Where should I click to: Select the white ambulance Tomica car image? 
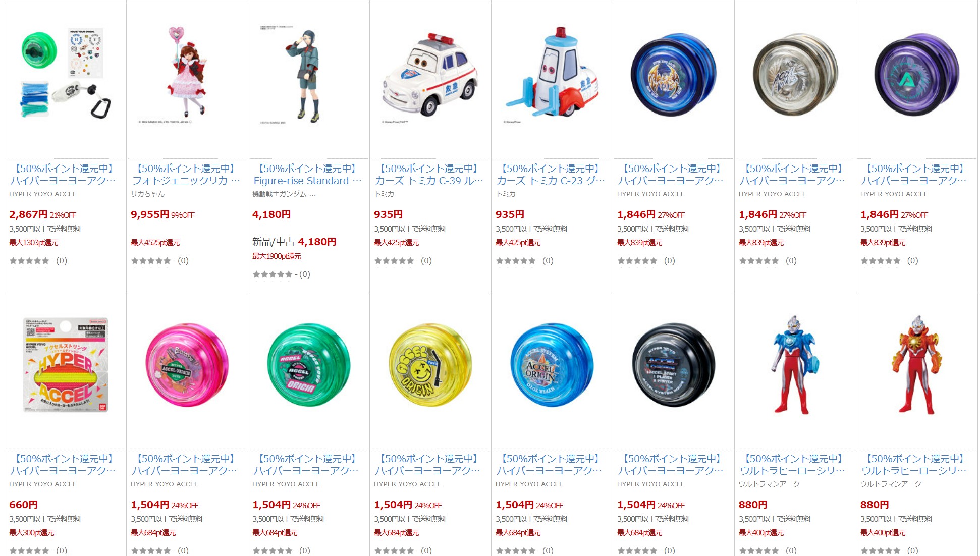(x=430, y=75)
